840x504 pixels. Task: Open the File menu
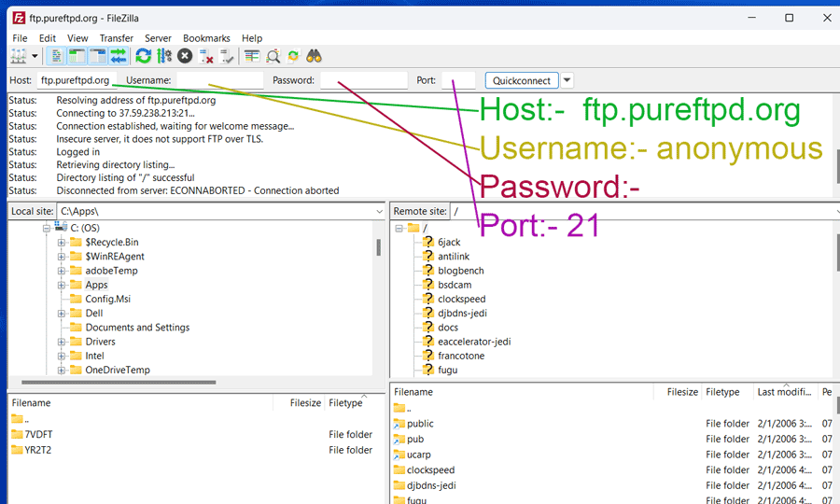tap(20, 38)
